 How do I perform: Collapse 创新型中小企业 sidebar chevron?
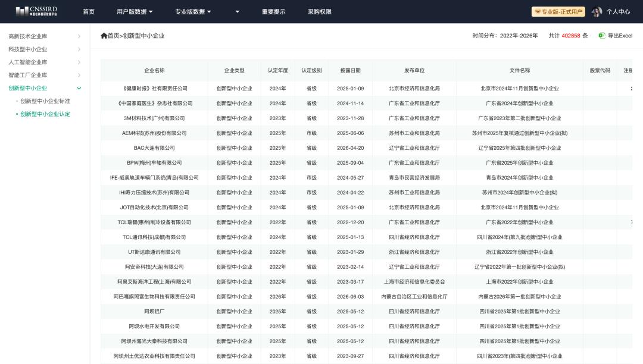point(79,88)
